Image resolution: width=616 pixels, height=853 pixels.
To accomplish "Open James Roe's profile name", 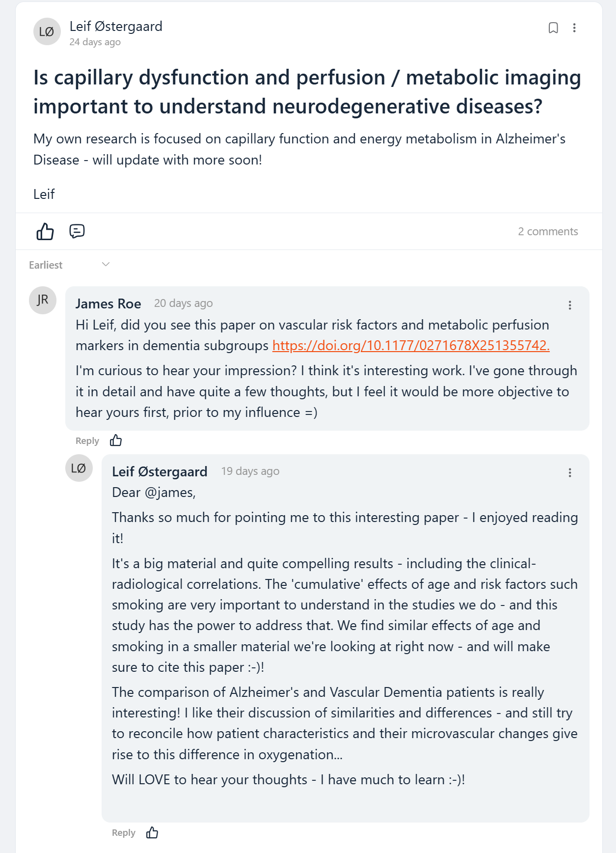I will point(108,304).
